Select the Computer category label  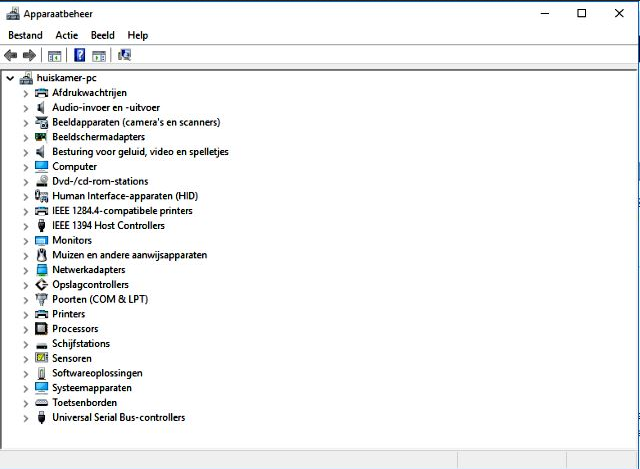point(74,167)
